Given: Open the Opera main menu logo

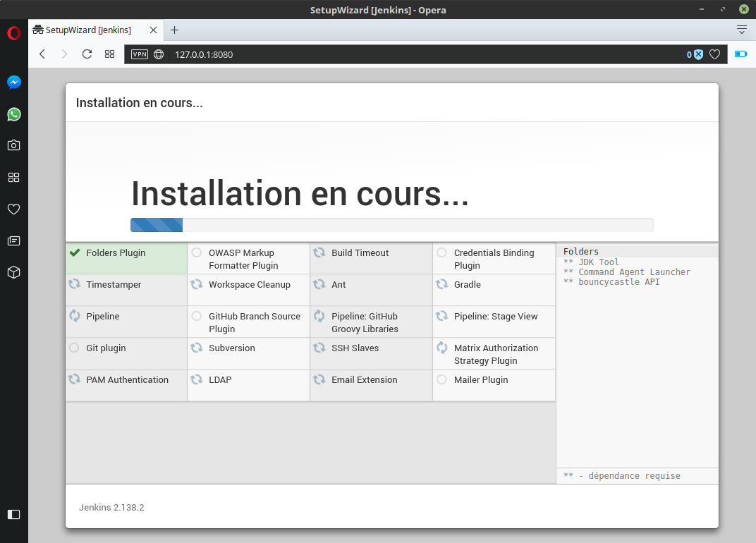Looking at the screenshot, I should pos(13,33).
